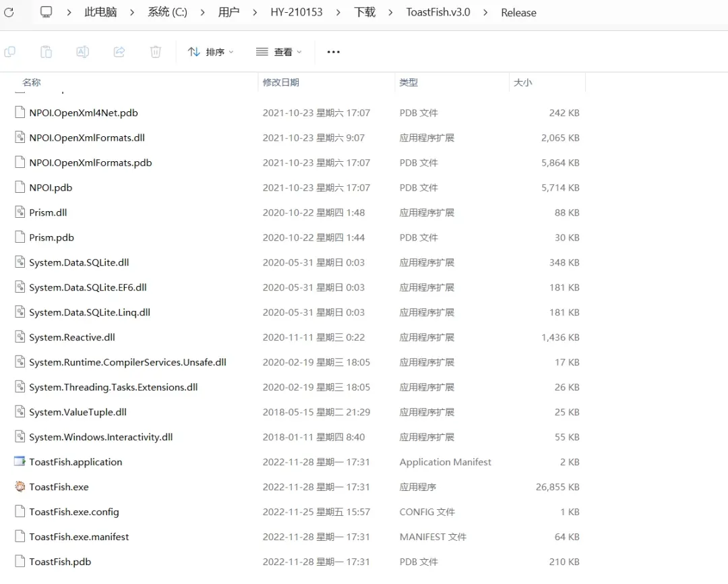Image resolution: width=728 pixels, height=584 pixels.
Task: Click the CONFIG 文件 type cell
Action: pos(427,512)
